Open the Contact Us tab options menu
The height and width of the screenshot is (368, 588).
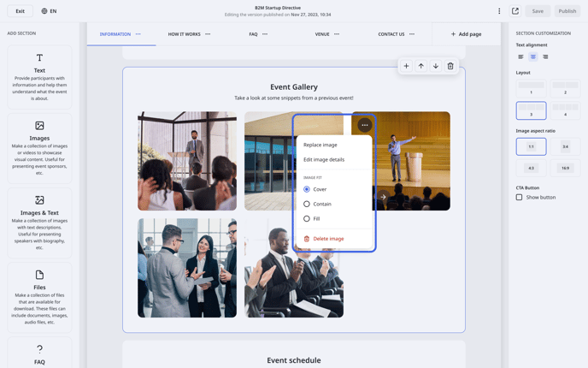412,34
